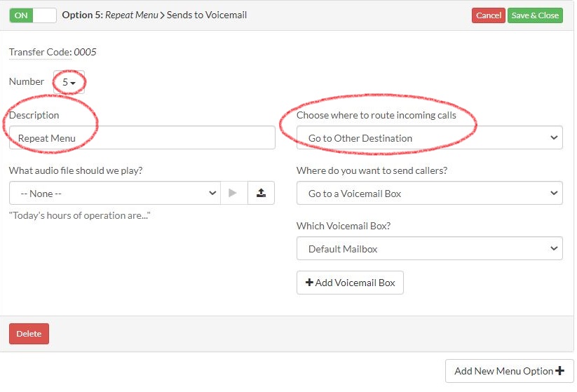Click "Where do you want to send callers?" label
This screenshot has height=392, width=577.
point(372,170)
